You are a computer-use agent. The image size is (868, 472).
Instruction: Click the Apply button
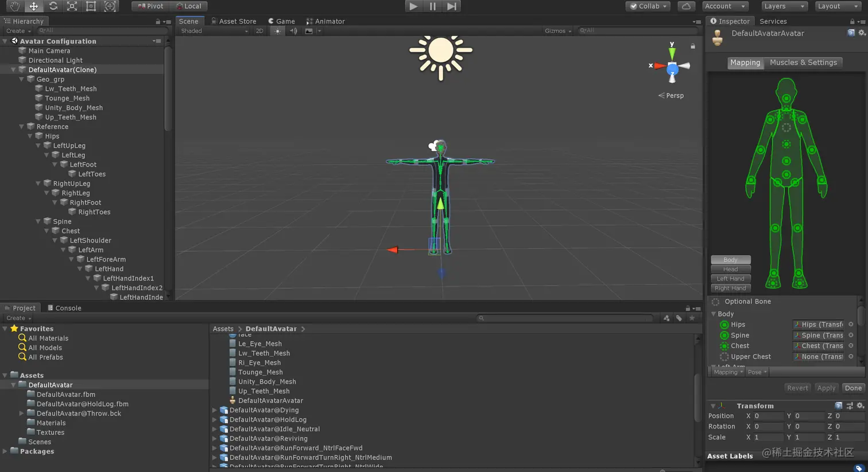[826, 388]
